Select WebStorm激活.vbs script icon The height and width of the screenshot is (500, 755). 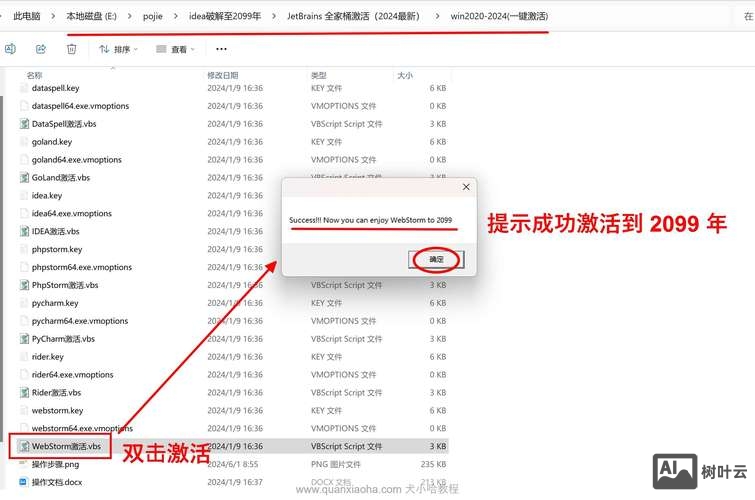[x=24, y=447]
